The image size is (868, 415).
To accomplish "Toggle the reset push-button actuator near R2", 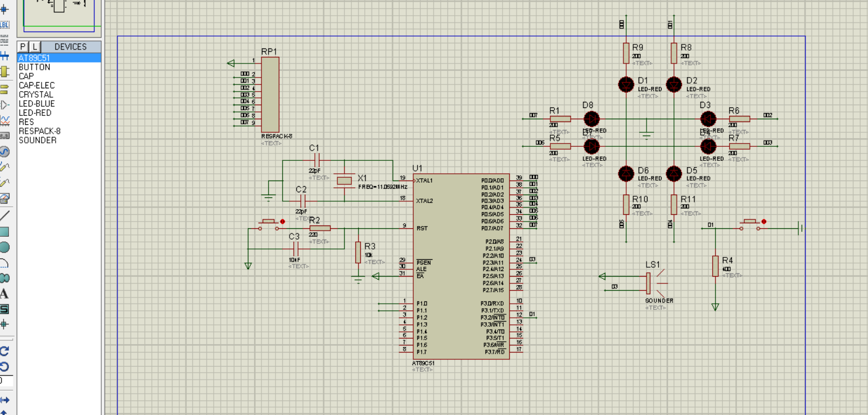I will click(282, 222).
